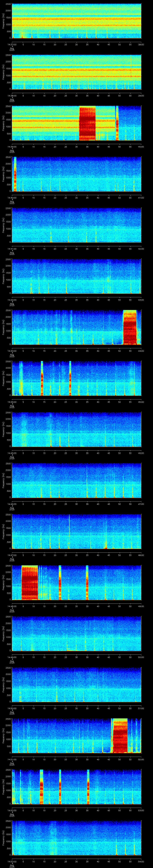Click the "44:00" end time label

click(x=141, y=351)
